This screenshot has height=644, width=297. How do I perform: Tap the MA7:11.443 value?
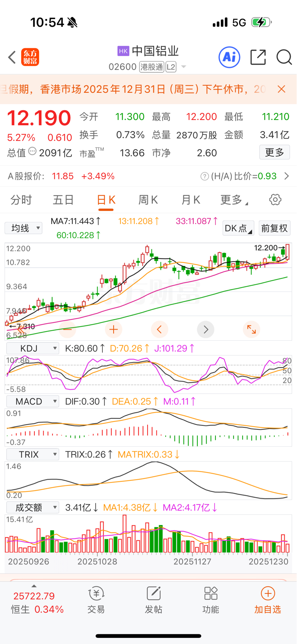pyautogui.click(x=76, y=221)
